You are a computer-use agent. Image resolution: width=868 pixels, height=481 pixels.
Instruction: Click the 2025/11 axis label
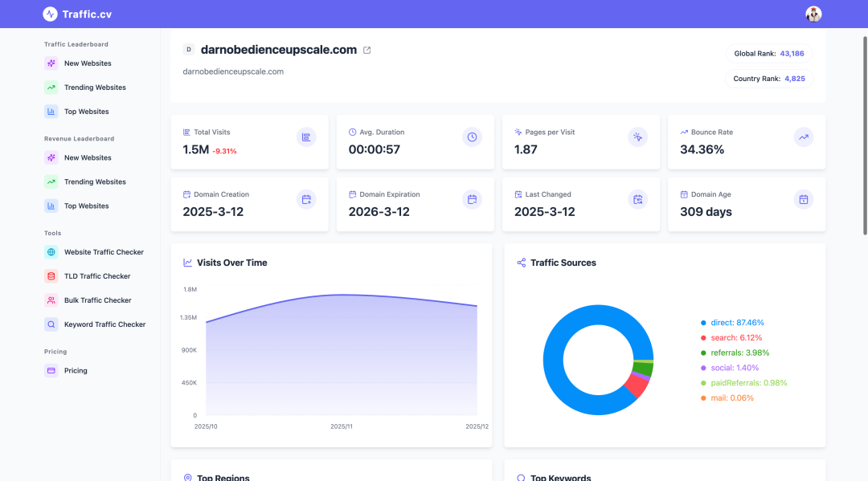(342, 427)
